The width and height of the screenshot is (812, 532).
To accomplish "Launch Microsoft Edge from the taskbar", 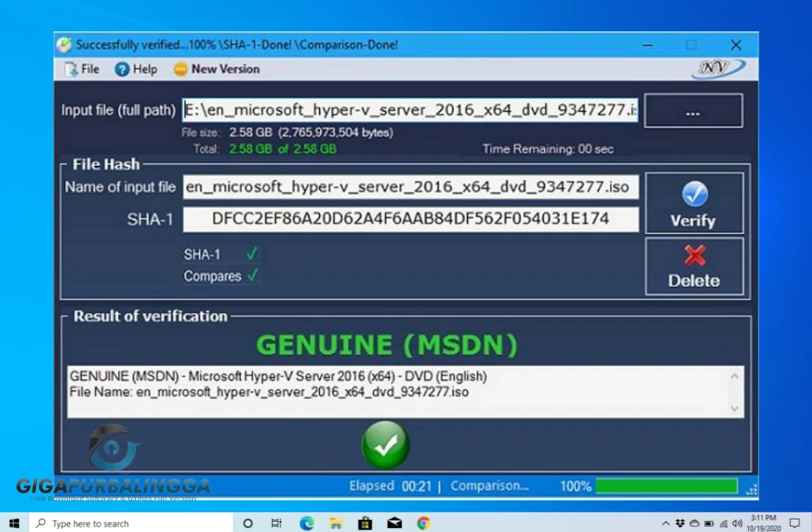I will coord(307,523).
